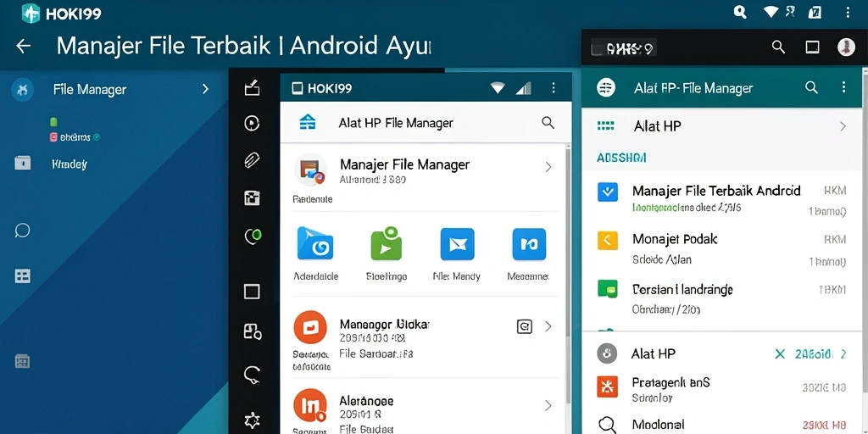
Task: Open the round menu icon beside Alat HP- File Manager
Action: tap(606, 87)
